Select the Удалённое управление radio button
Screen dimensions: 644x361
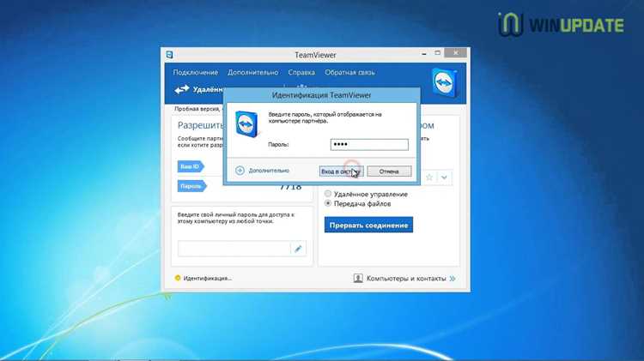[x=328, y=194]
